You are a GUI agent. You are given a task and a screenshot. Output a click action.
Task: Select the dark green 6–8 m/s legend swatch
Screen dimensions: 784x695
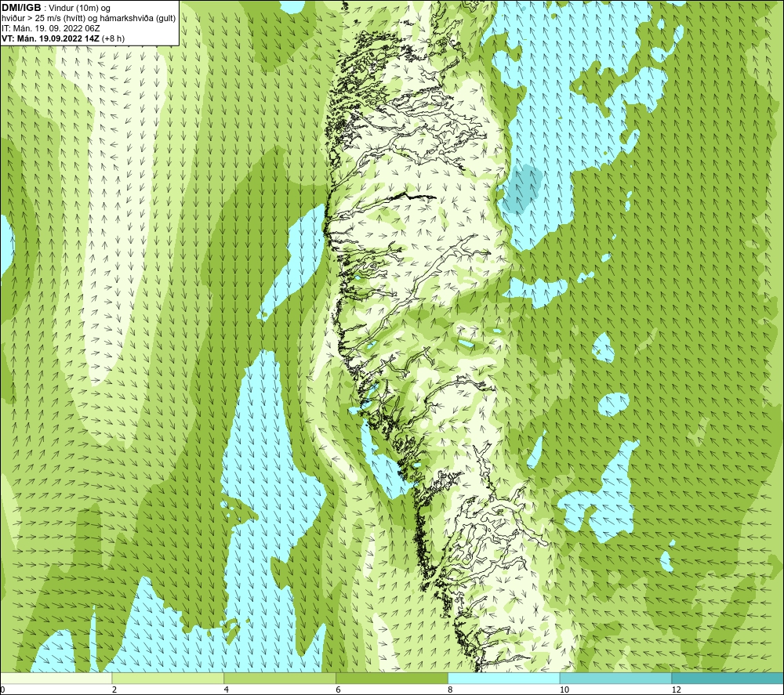pyautogui.click(x=392, y=678)
